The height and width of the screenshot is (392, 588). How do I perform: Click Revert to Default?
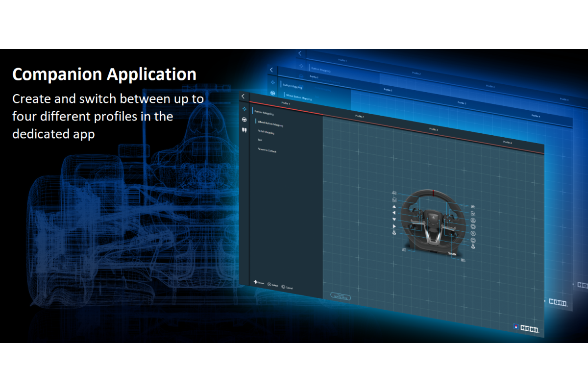[267, 151]
